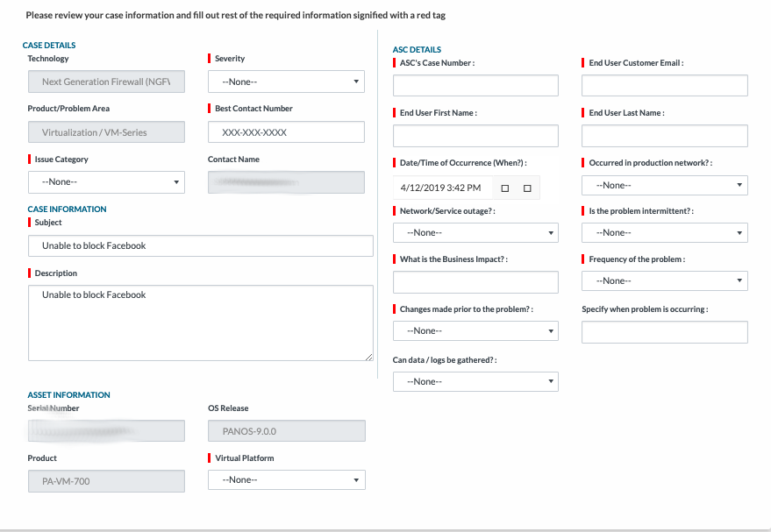
Task: Click the What is the Business Impact field
Action: [x=475, y=282]
